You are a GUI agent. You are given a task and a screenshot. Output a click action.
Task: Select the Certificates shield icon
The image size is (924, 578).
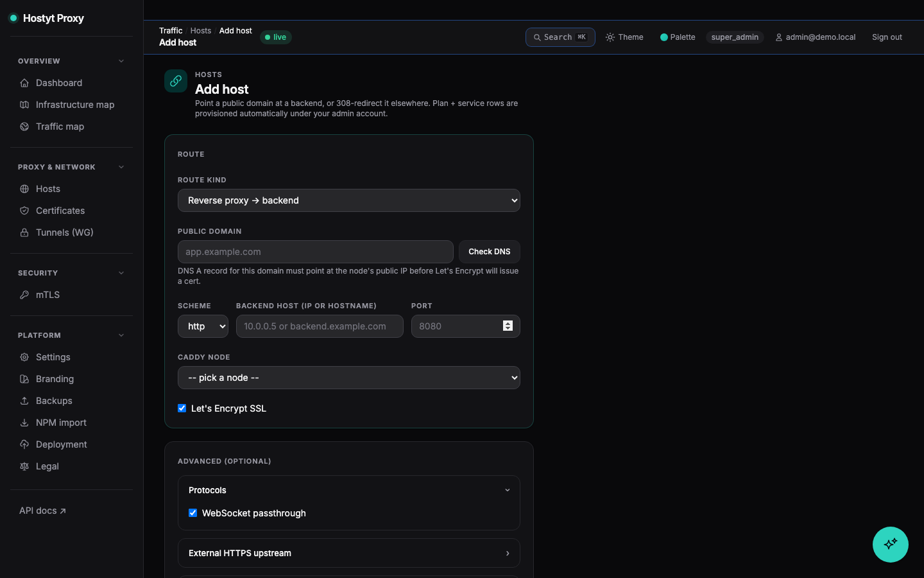[24, 211]
